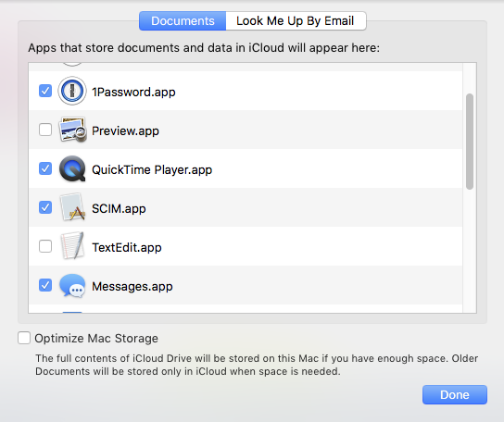This screenshot has width=504, height=422.
Task: Click the QuickTime Player app icon
Action: pyautogui.click(x=72, y=169)
